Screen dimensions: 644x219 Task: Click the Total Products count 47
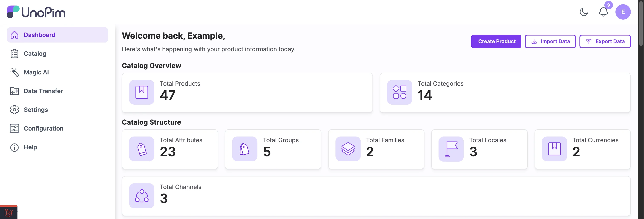click(168, 95)
